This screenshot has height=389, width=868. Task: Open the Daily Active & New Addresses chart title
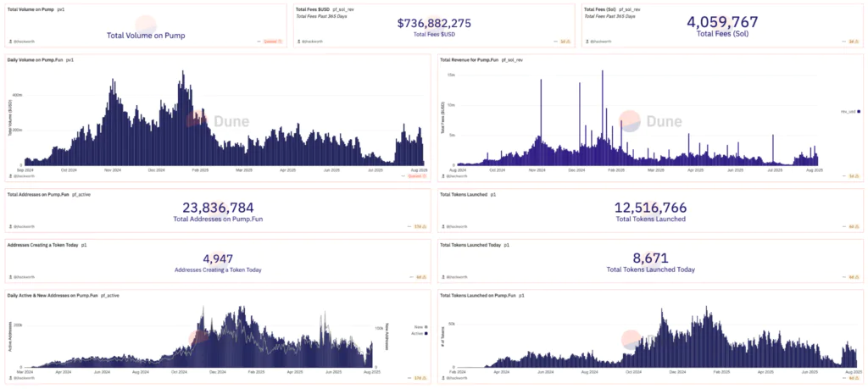(52, 295)
